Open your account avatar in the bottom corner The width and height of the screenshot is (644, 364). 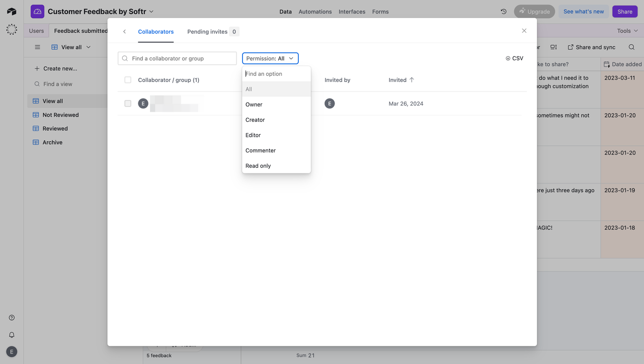tap(11, 351)
